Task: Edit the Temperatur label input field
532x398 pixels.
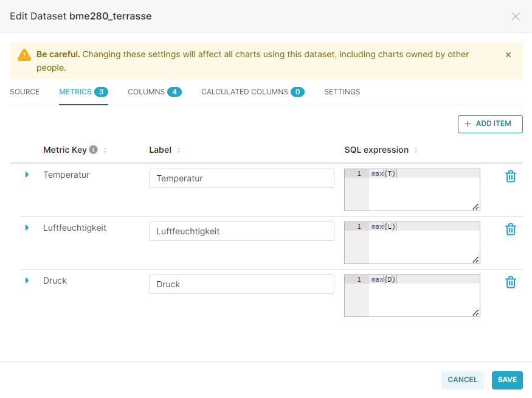Action: click(241, 178)
